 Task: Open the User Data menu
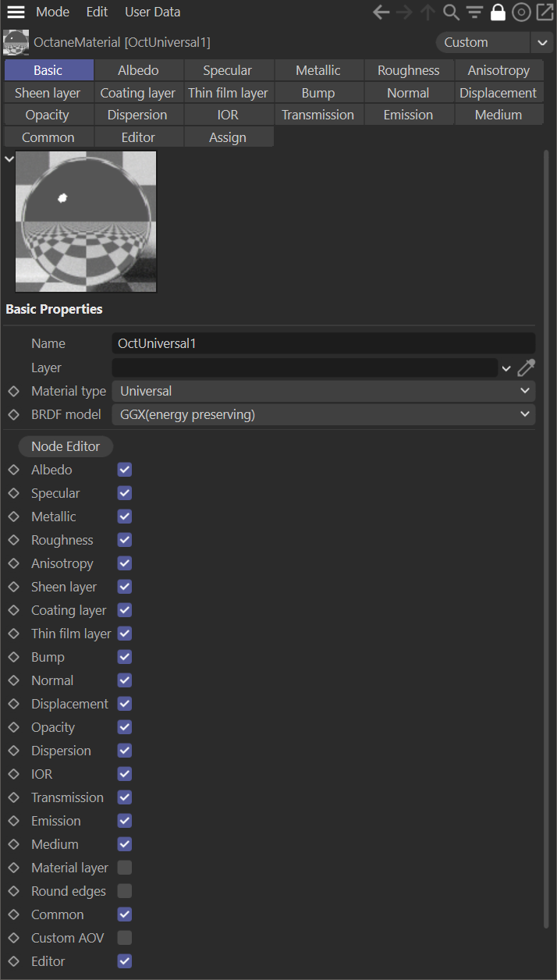(152, 12)
